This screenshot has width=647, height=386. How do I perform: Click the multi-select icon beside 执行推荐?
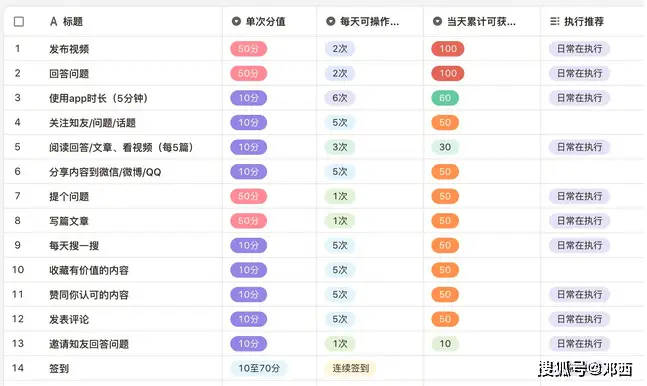click(x=555, y=21)
